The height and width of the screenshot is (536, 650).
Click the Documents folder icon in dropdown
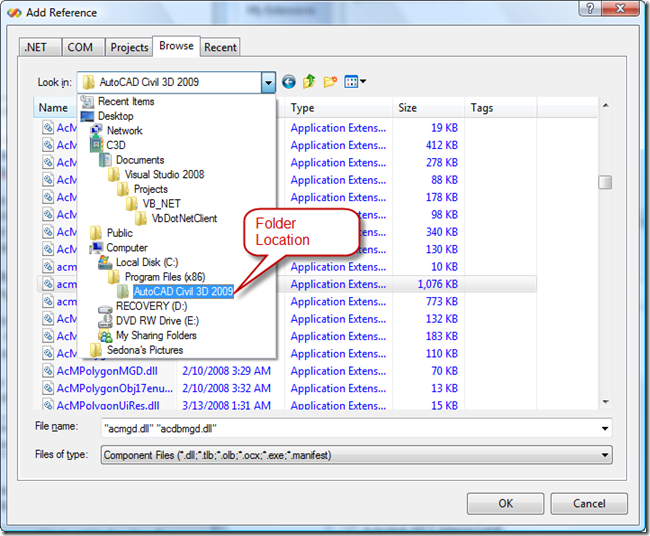pyautogui.click(x=105, y=160)
